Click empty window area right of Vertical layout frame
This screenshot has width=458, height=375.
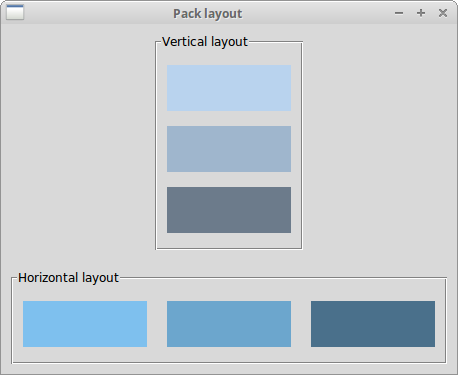379,145
